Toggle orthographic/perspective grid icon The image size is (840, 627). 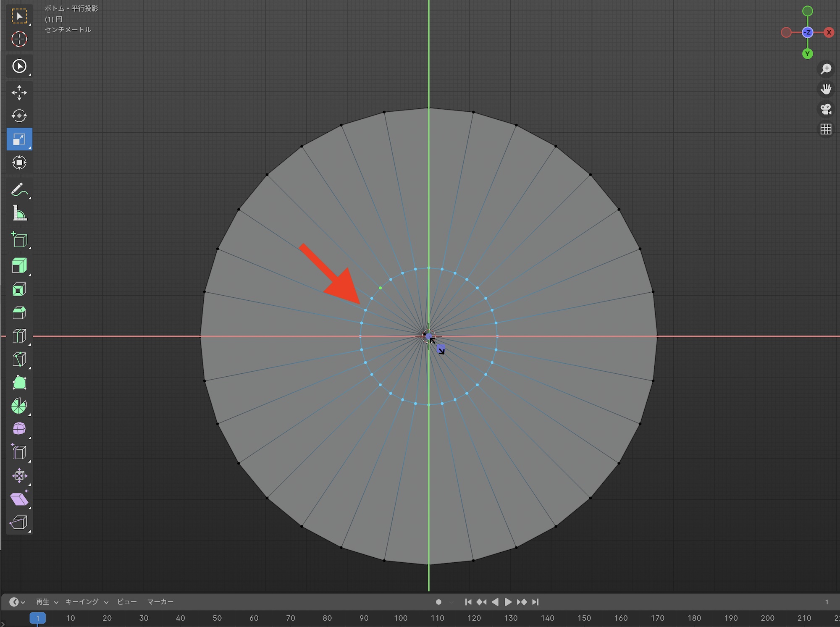click(x=826, y=129)
